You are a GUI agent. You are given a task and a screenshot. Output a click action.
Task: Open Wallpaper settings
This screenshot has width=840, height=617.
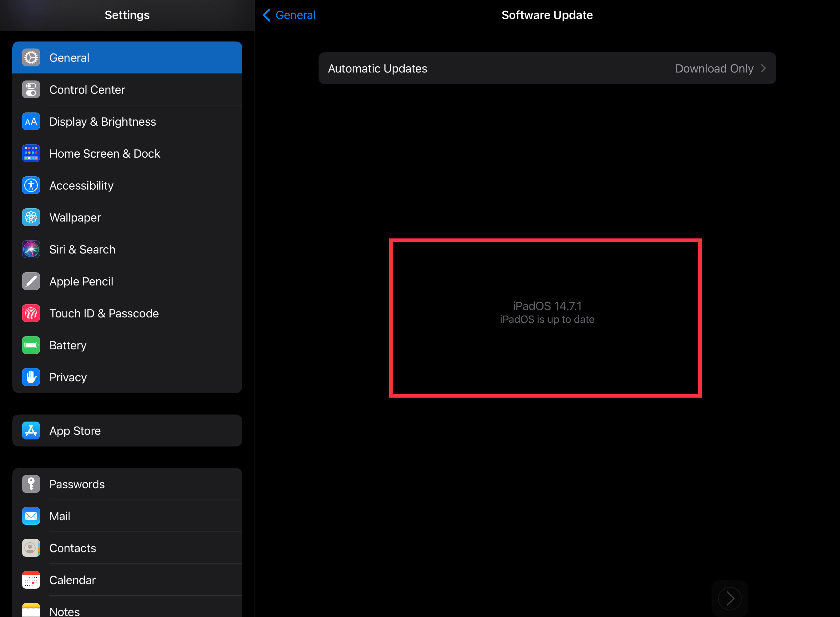(x=127, y=217)
